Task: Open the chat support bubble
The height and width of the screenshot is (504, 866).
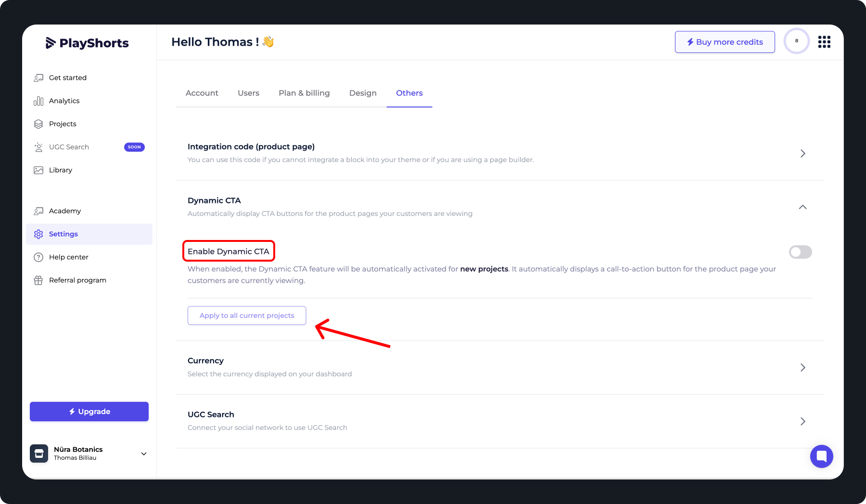Action: click(x=822, y=456)
